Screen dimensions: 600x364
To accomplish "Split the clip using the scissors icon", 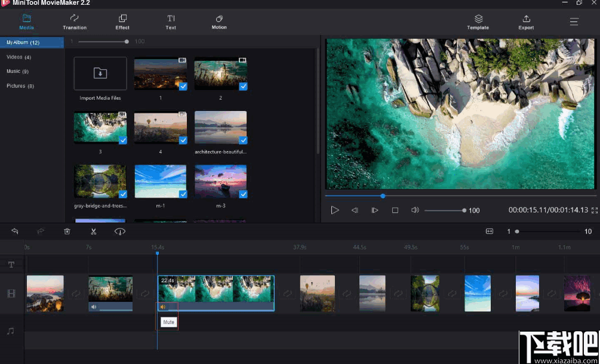I will coord(93,231).
